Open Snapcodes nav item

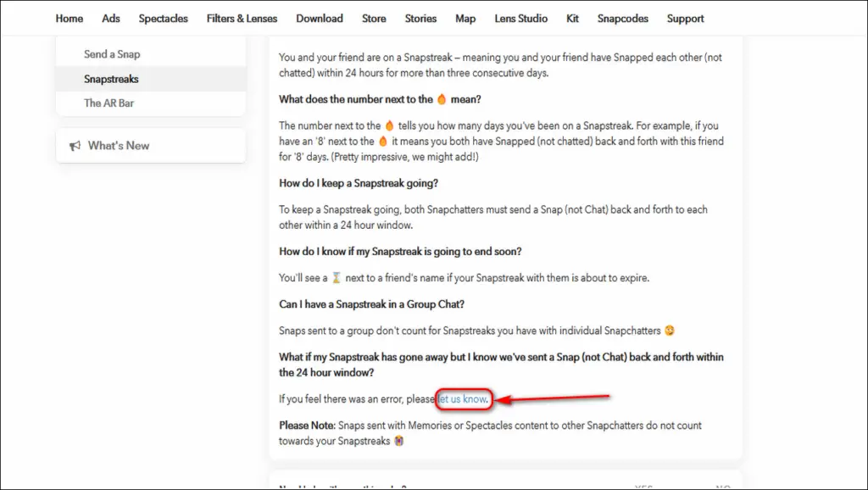[x=623, y=19]
